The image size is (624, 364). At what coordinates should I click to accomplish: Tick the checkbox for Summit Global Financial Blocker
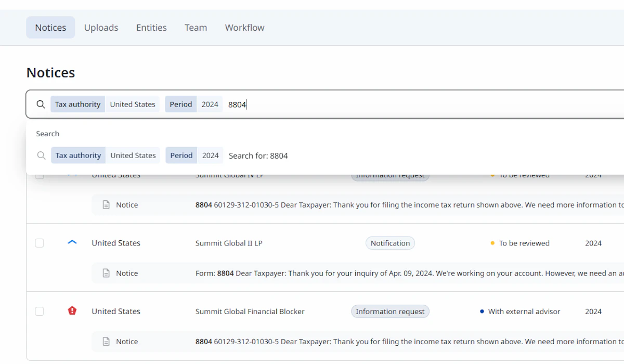[40, 311]
